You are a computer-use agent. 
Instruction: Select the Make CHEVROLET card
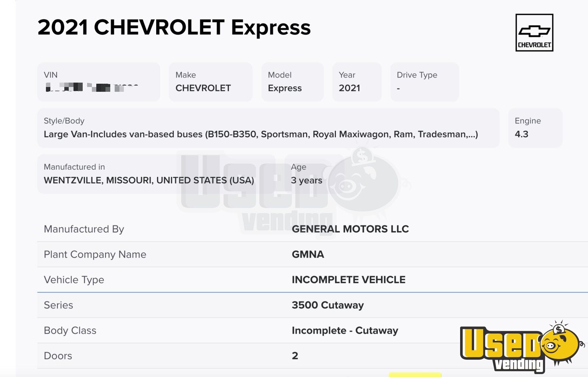click(x=211, y=82)
